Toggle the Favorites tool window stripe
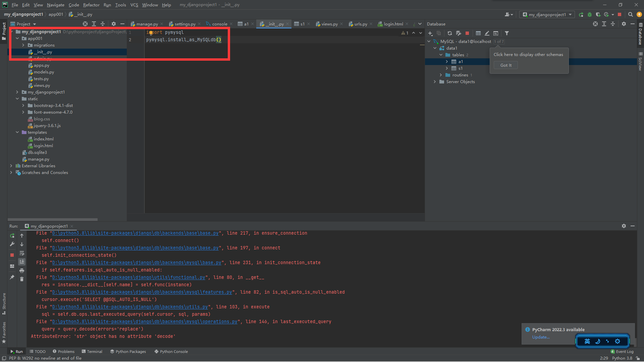This screenshot has height=362, width=644. (4, 333)
